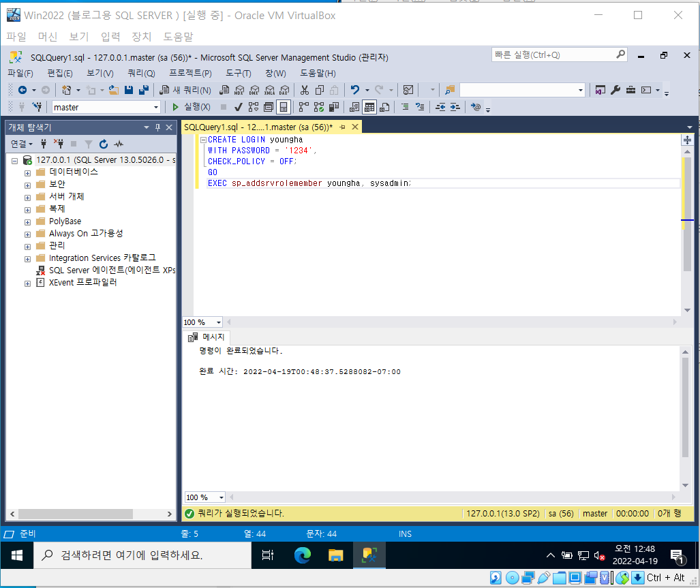
Task: Click the Uncomment Selected Lines icon
Action: [420, 107]
